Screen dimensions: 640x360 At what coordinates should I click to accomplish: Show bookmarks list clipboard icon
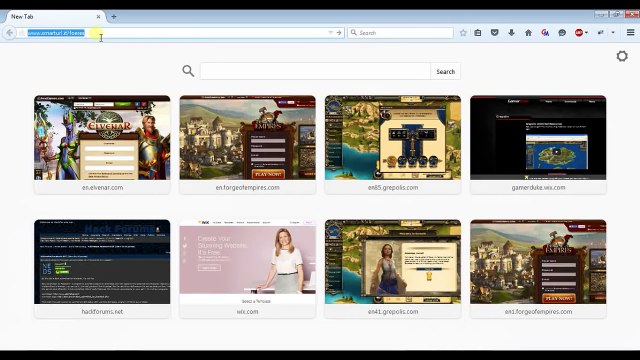pyautogui.click(x=478, y=33)
